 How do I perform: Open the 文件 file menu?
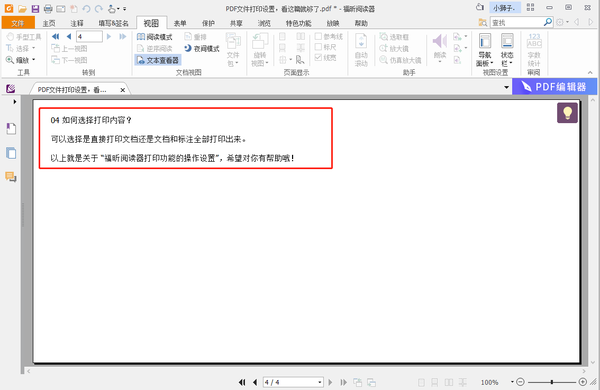pos(18,23)
